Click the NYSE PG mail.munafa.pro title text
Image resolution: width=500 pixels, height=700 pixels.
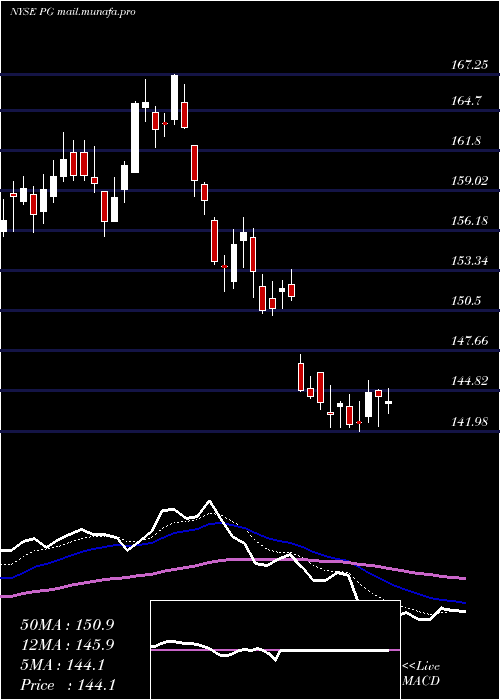coord(72,12)
